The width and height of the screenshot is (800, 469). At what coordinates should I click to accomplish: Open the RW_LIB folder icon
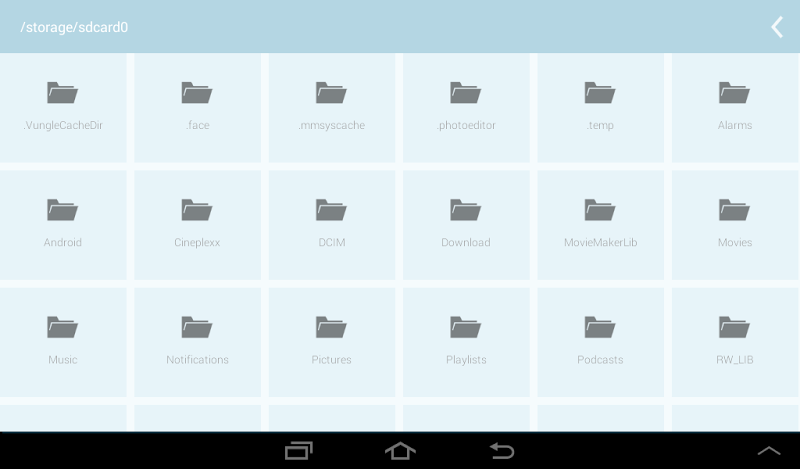(734, 327)
